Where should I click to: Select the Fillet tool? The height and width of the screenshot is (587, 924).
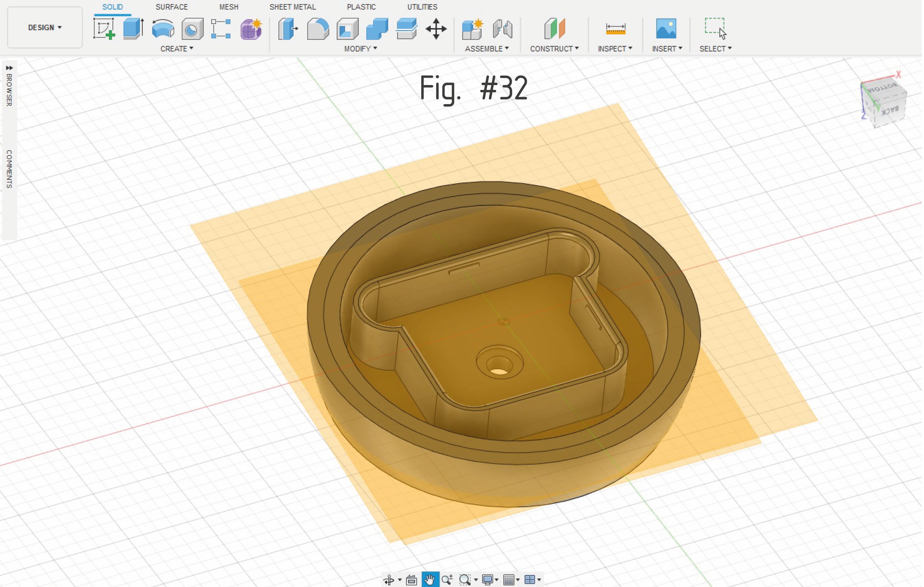tap(318, 29)
